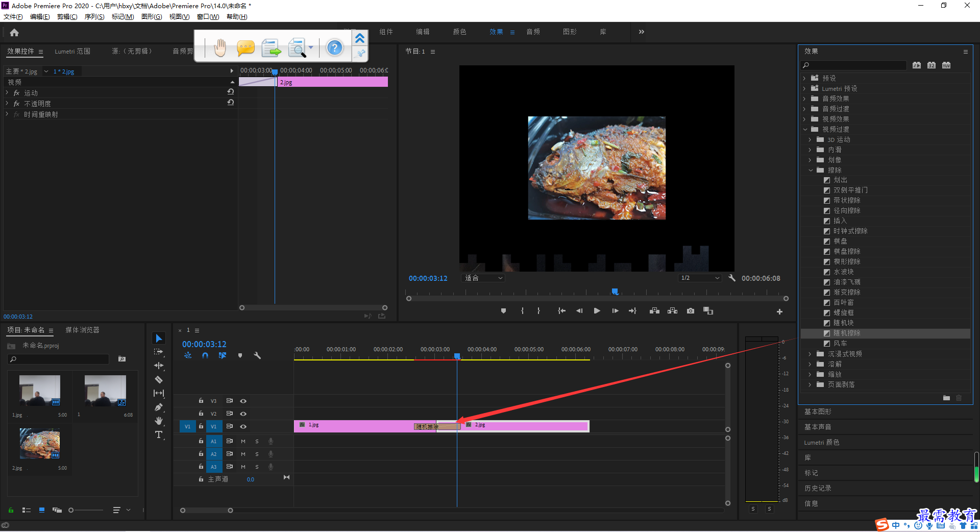Screen dimensions: 980x532
Task: Switch project panel to list view
Action: pos(27,510)
